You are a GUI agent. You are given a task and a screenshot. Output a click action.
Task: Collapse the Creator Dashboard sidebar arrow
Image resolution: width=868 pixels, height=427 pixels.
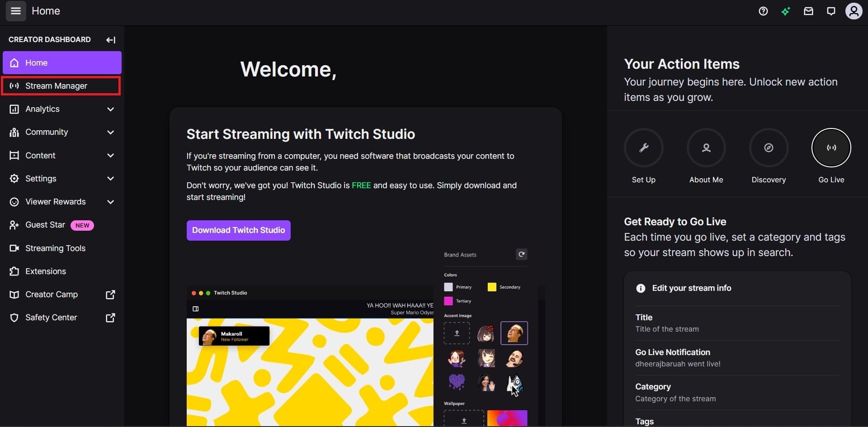[111, 40]
